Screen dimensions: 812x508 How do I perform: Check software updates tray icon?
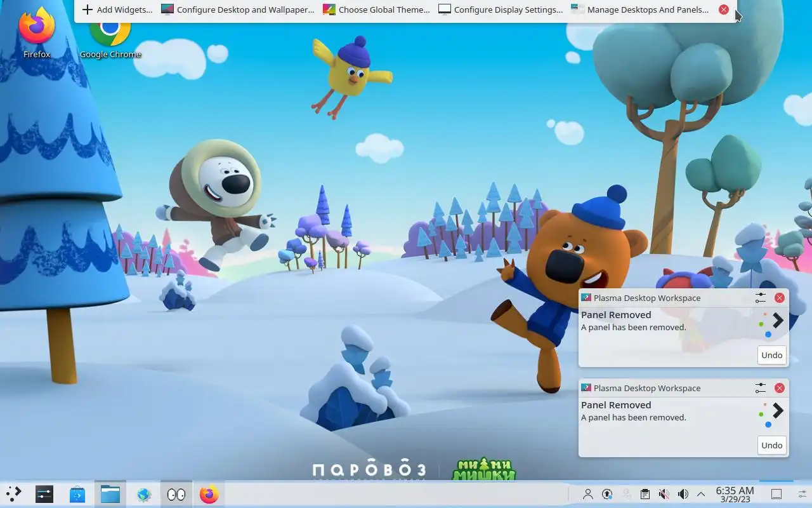click(607, 494)
